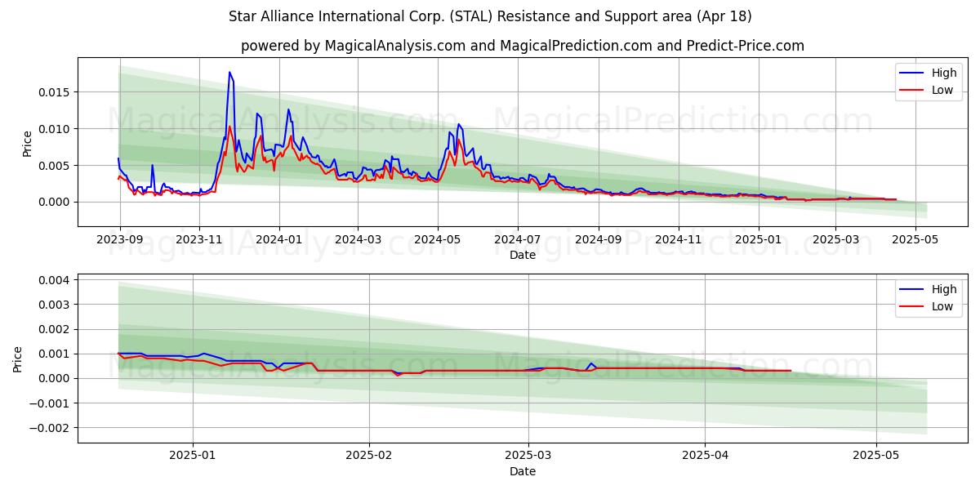980x490 pixels.
Task: Click the 0.015 price tick on top chart
Action: click(x=56, y=92)
